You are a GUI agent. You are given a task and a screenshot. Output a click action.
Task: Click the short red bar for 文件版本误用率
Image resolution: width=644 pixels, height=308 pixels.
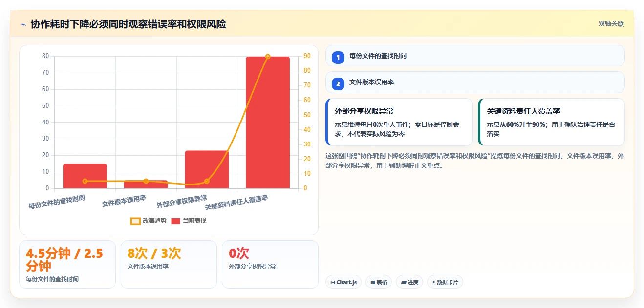(x=146, y=185)
